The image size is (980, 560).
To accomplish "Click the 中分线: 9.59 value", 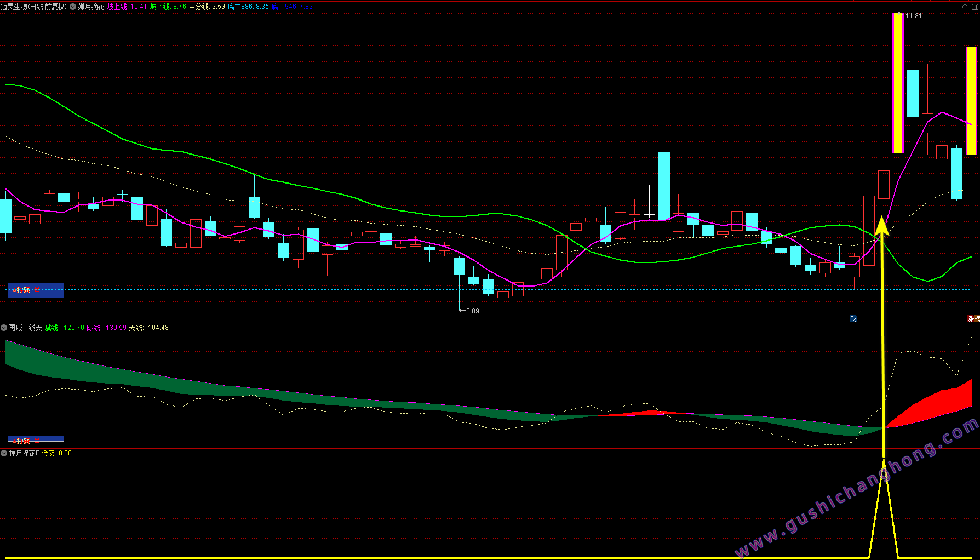I will pos(207,7).
